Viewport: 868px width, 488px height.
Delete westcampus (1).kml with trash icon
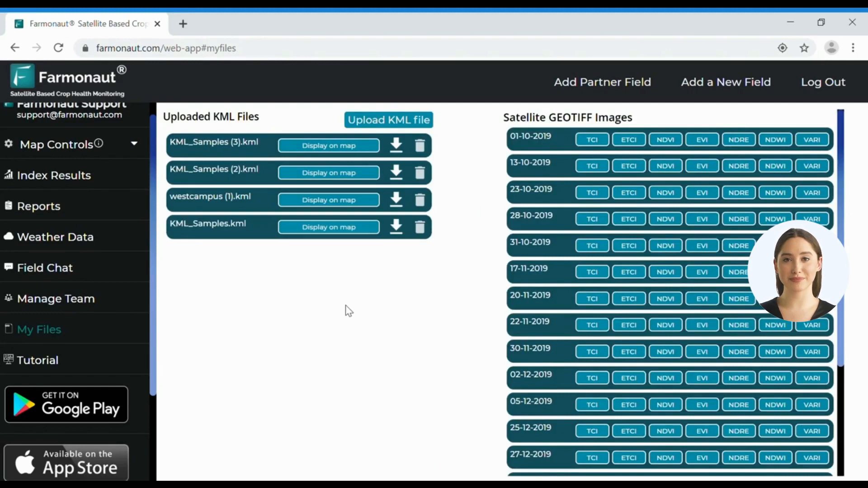(420, 199)
